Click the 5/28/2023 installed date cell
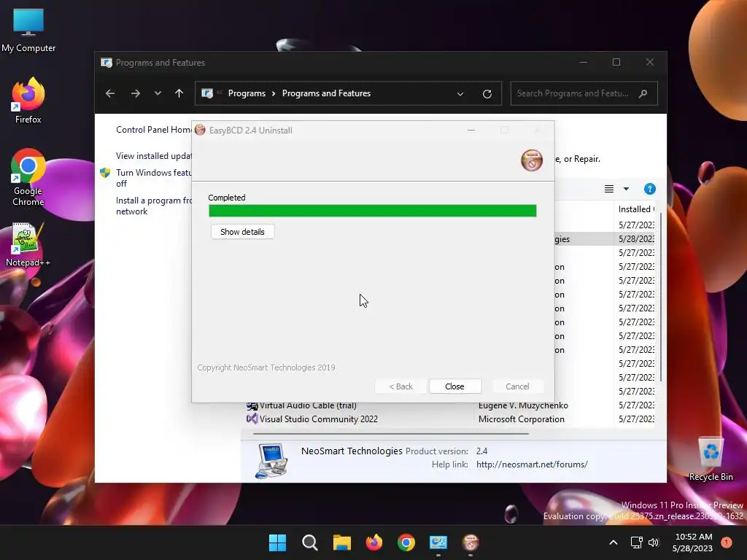Screen dimensions: 747x560 point(636,238)
